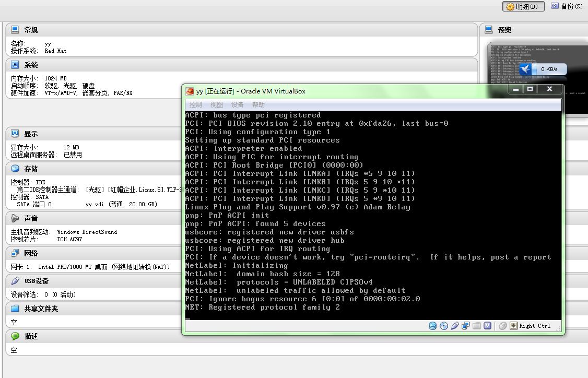Click the USB device status icon
This screenshot has height=378, width=588.
point(454,326)
